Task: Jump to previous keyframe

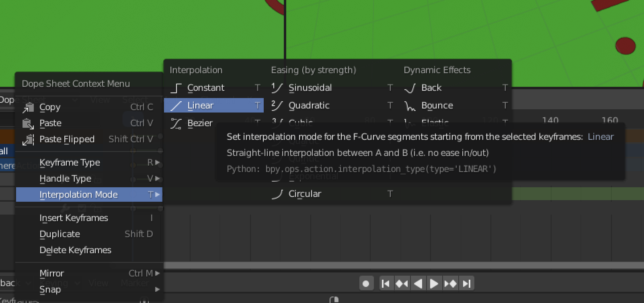Action: [402, 284]
